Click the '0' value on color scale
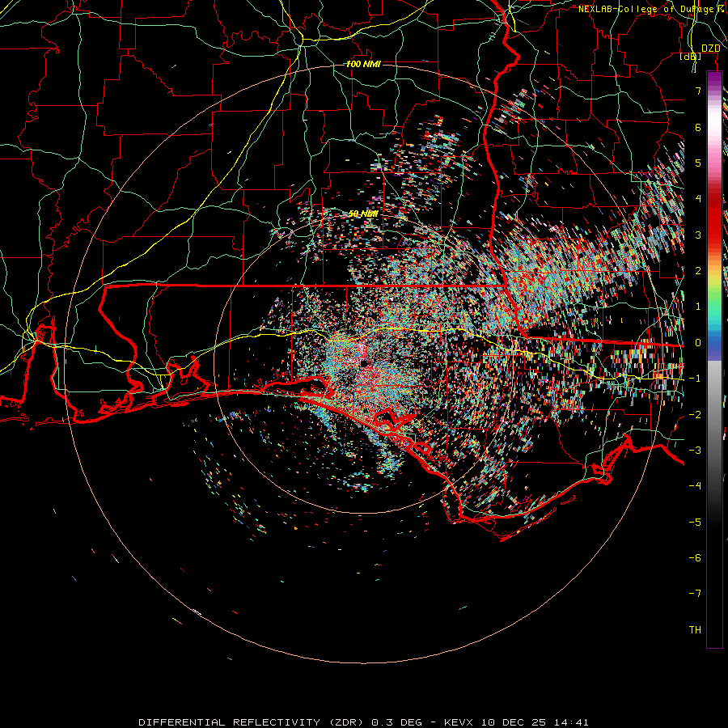This screenshot has height=728, width=728. tap(698, 343)
